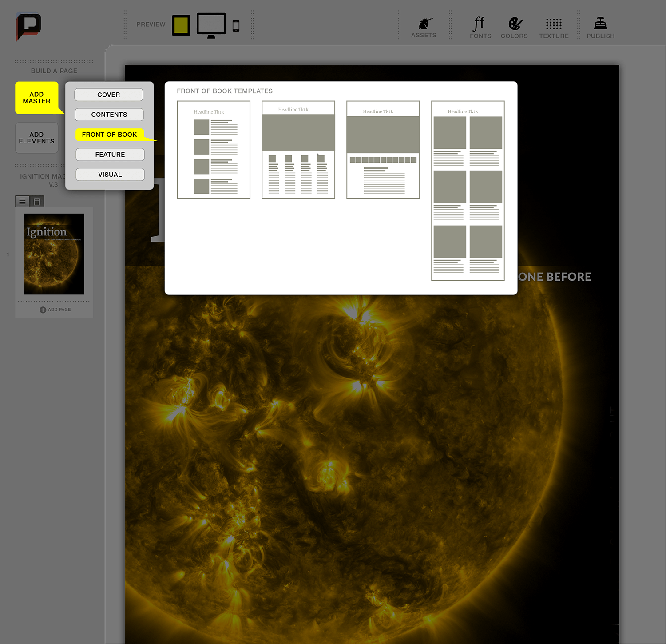Choose Visual template category
Image resolution: width=666 pixels, height=644 pixels.
point(110,175)
